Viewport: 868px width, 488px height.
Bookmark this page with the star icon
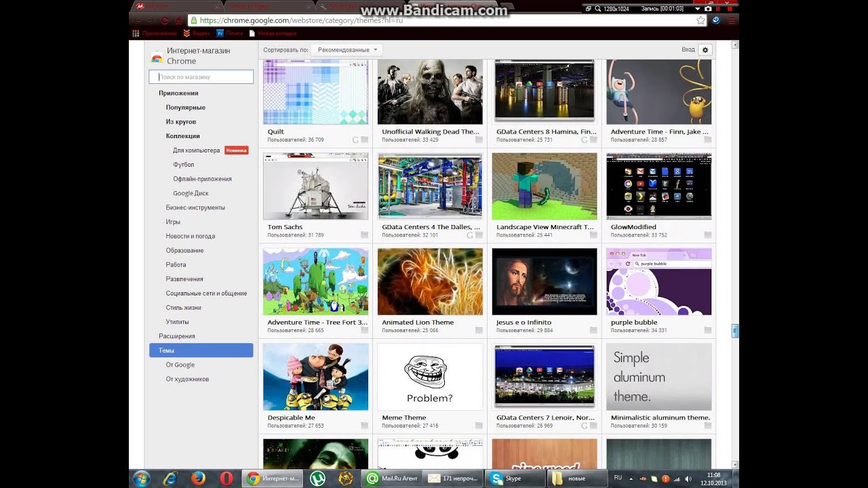[701, 20]
